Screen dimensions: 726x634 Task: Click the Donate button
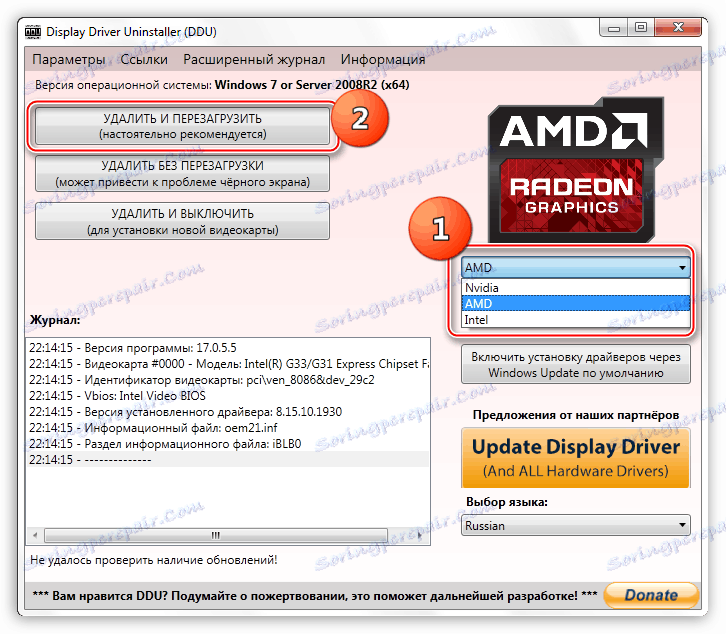tap(651, 595)
